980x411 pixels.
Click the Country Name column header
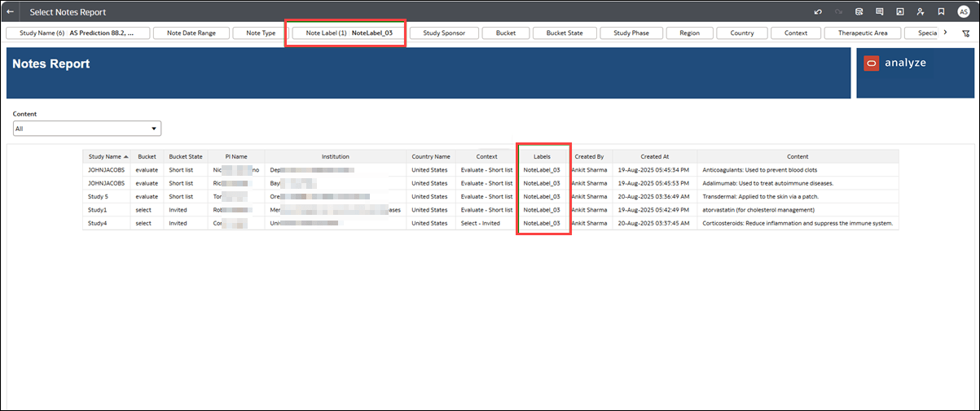[x=430, y=156]
